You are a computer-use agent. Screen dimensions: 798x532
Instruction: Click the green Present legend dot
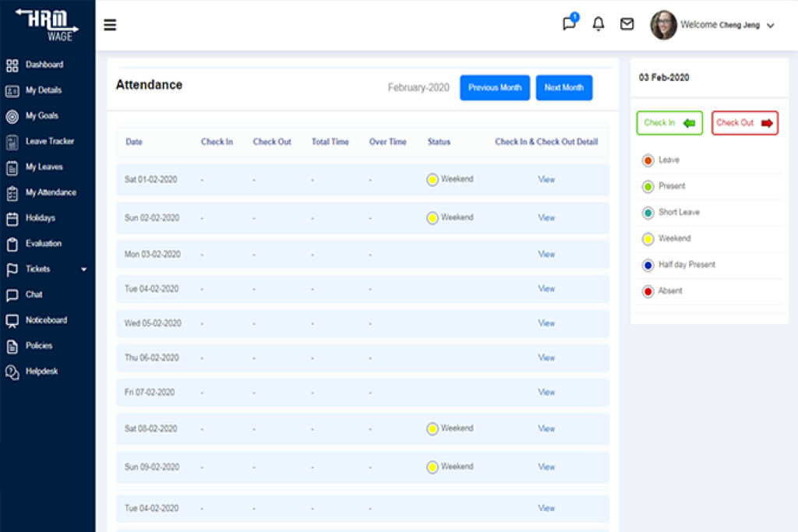click(x=648, y=187)
